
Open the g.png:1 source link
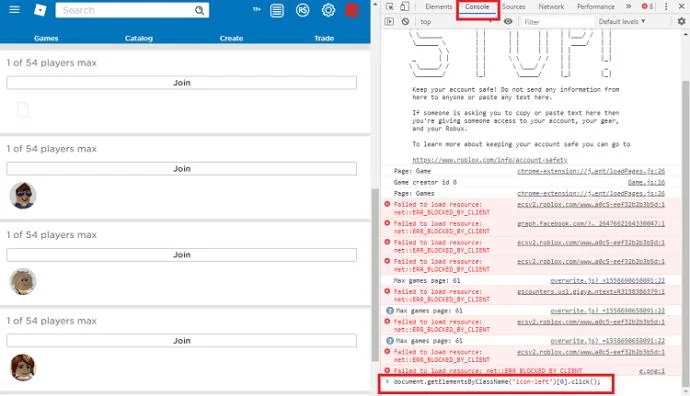[x=652, y=371]
